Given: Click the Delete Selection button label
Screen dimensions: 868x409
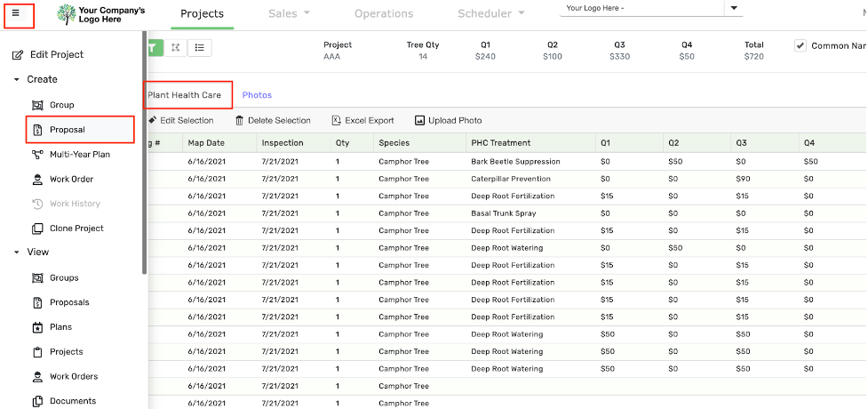Looking at the screenshot, I should 279,120.
